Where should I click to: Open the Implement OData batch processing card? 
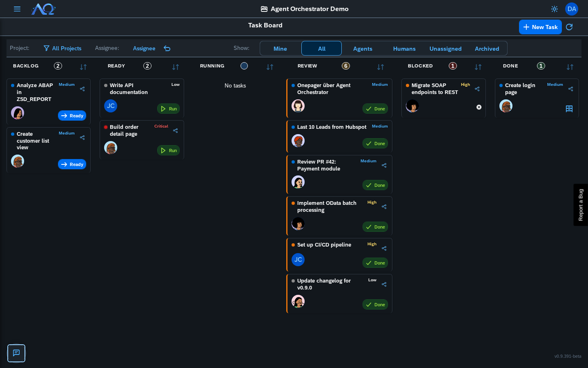(339, 216)
